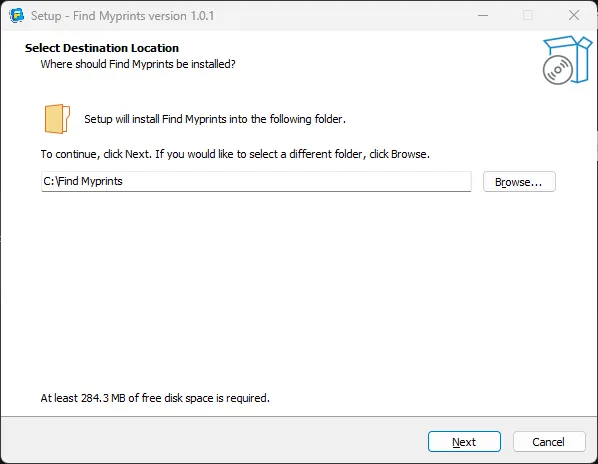The width and height of the screenshot is (598, 464).
Task: Click the greyed-out maximize window button
Action: point(528,16)
